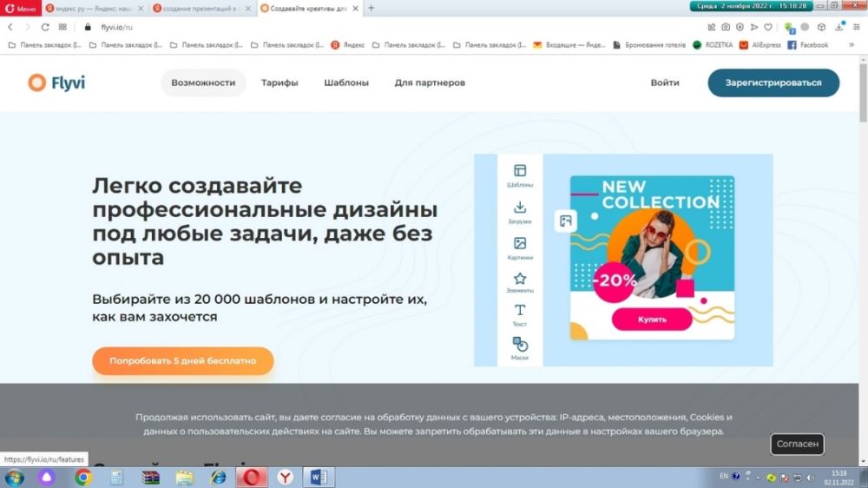Screen dimensions: 868x488
Task: Open the Тарифы menu item
Action: (279, 82)
